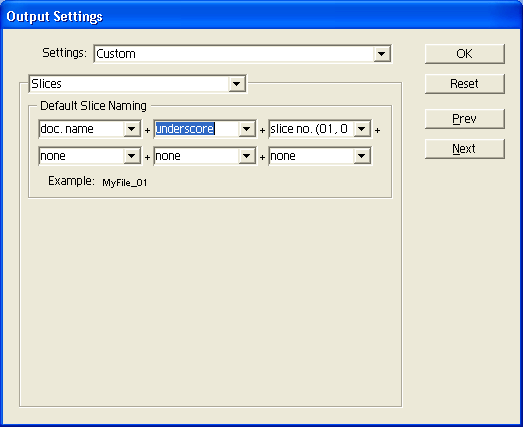This screenshot has width=523, height=427.
Task: Open the doc. name dropdown arrow
Action: [132, 129]
